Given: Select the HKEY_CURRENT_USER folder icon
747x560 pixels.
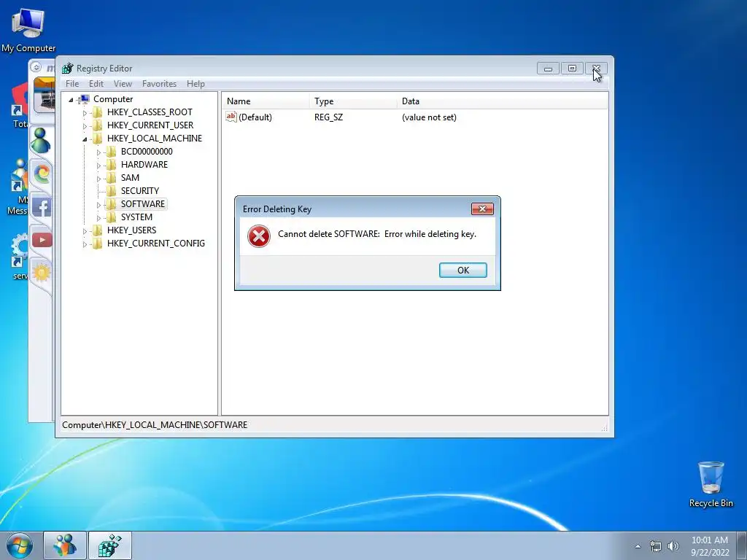Looking at the screenshot, I should (97, 125).
